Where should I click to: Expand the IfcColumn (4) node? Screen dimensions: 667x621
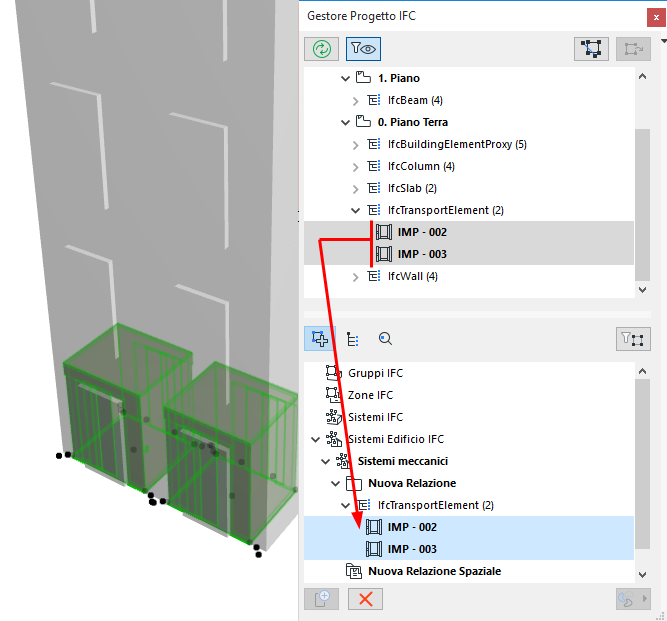coord(356,167)
